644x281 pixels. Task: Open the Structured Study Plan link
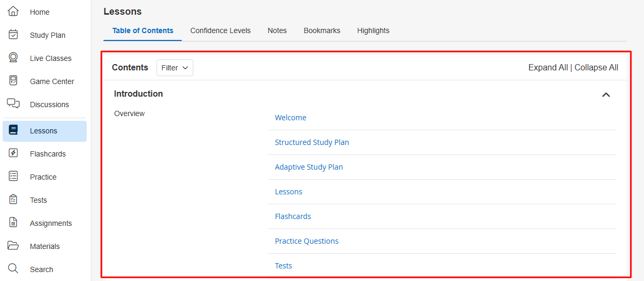tap(312, 142)
